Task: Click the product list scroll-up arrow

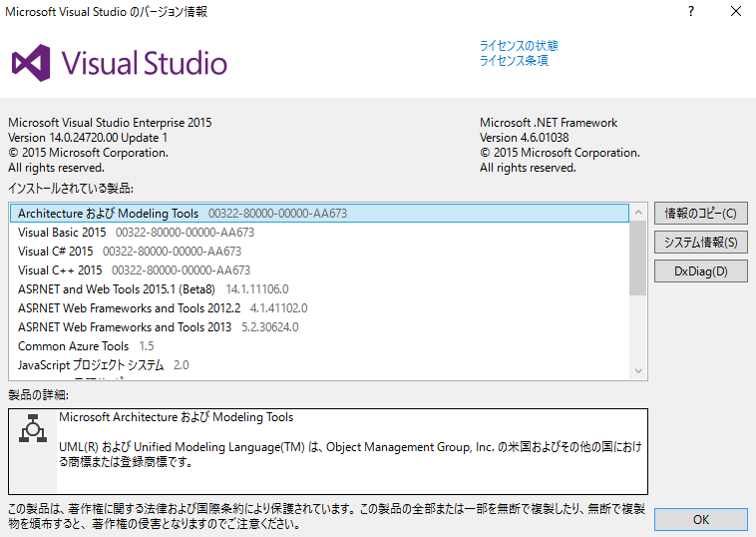Action: pos(638,213)
